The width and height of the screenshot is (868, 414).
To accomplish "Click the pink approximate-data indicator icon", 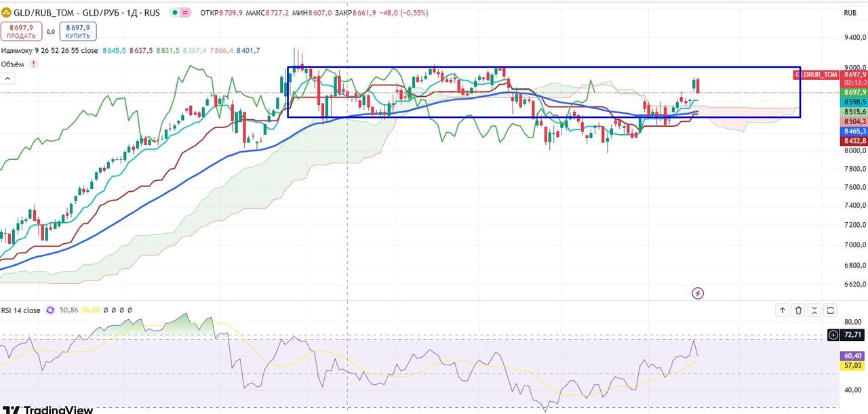I will pos(186,13).
